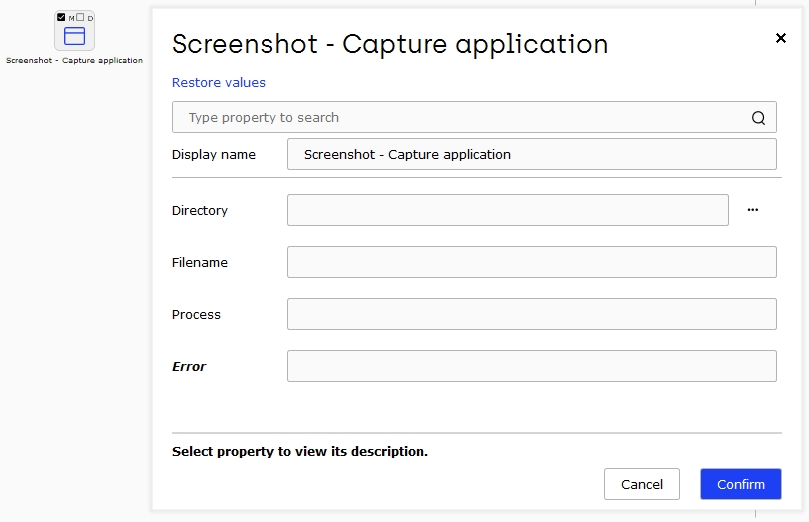Cancel the property changes
Screen dimensions: 809x522
point(642,484)
